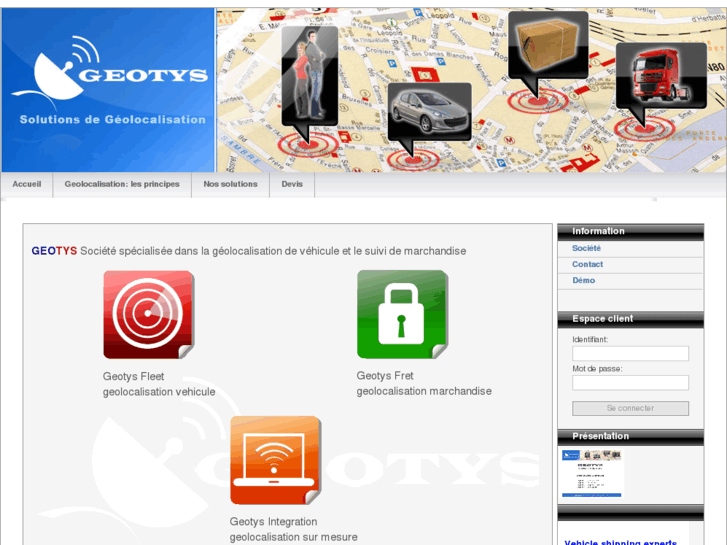Click the orange laptop Geotys Integration icon
This screenshot has width=727, height=545.
[275, 460]
